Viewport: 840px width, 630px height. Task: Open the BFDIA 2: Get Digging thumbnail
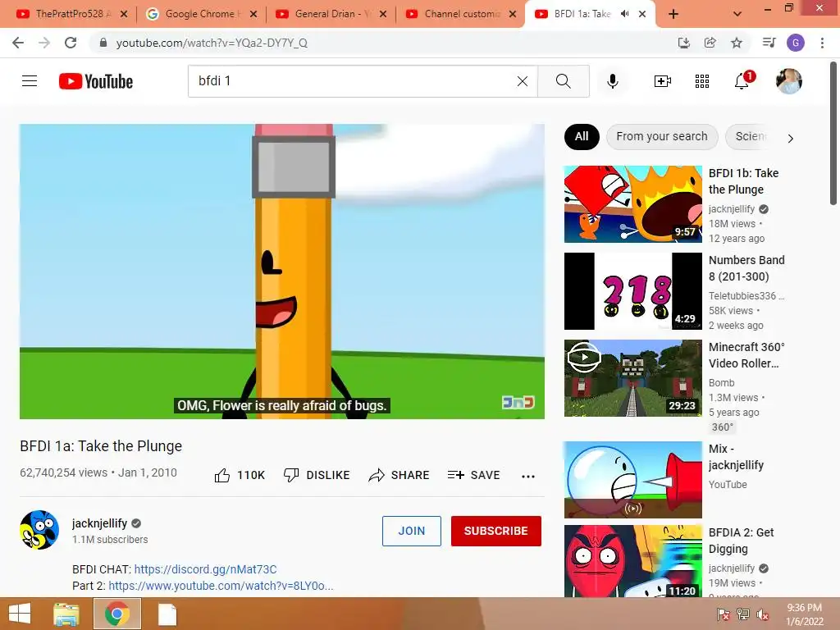[x=632, y=561]
